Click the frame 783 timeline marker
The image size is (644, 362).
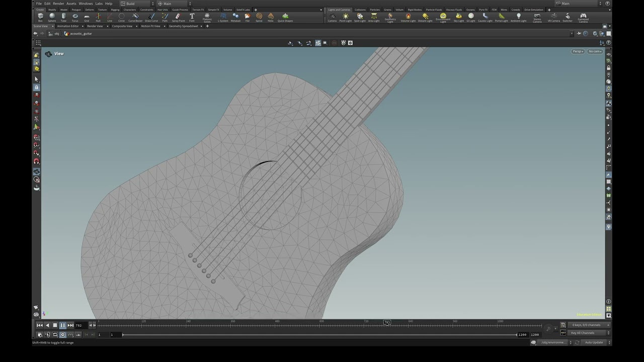(x=387, y=322)
